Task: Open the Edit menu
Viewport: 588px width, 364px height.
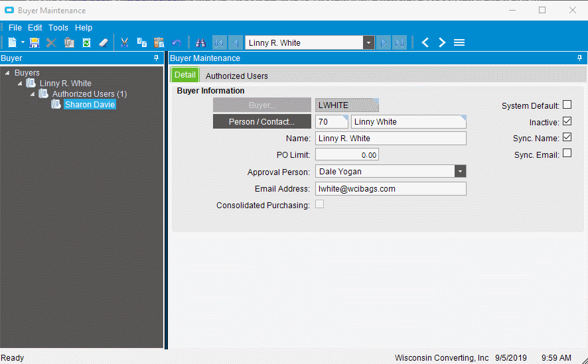Action: coord(35,28)
